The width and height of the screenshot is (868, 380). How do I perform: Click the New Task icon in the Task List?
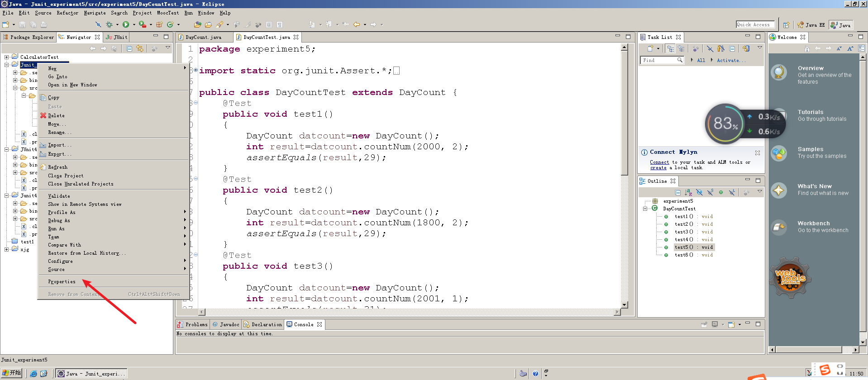coord(650,48)
